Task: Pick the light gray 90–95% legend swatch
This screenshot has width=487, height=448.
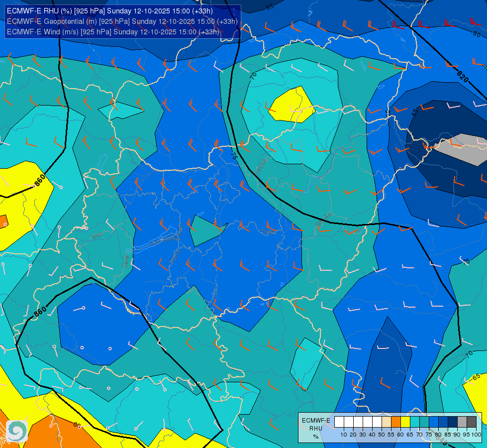Action: pyautogui.click(x=462, y=422)
